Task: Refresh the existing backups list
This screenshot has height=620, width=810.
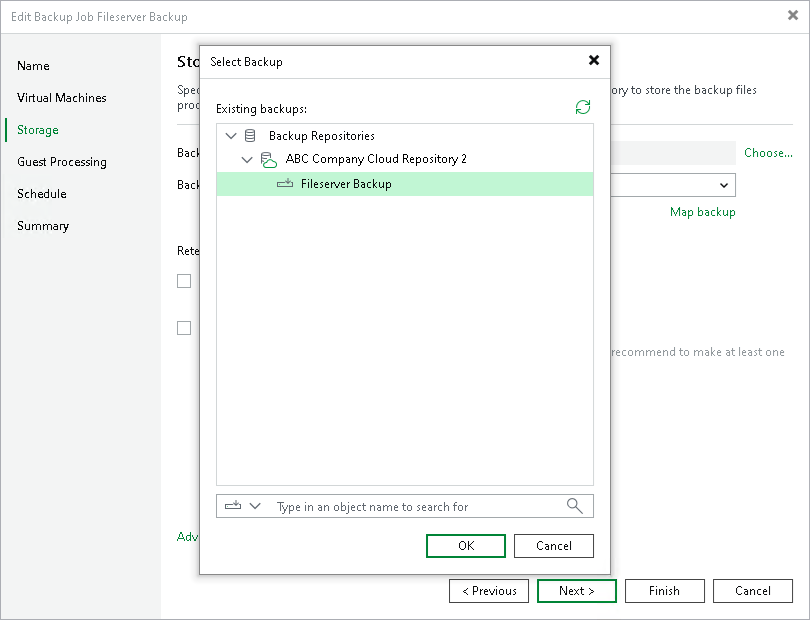Action: point(583,107)
